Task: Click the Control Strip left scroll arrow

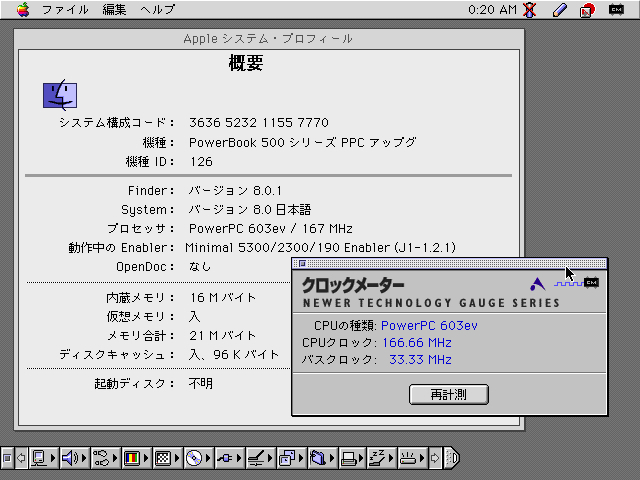Action: point(21,458)
